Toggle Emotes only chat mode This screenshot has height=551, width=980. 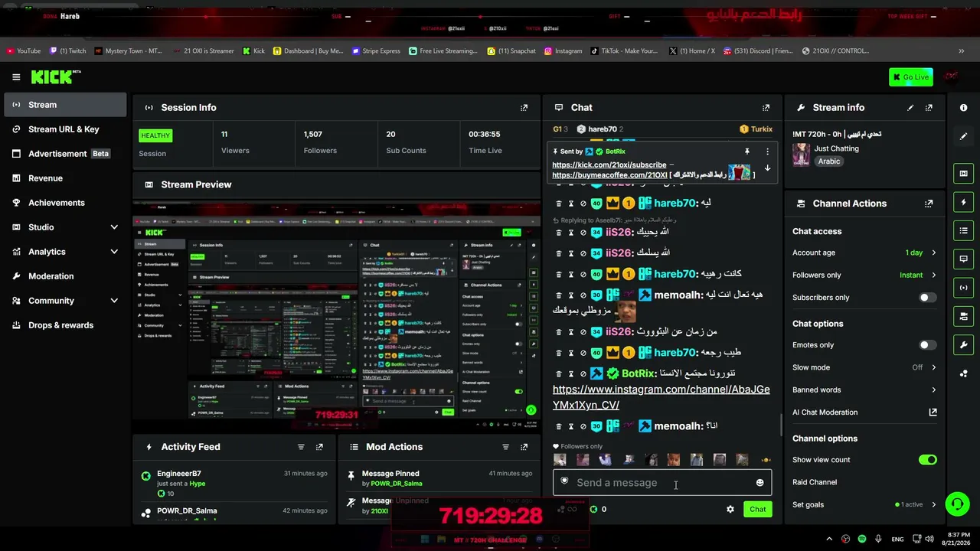(x=927, y=345)
